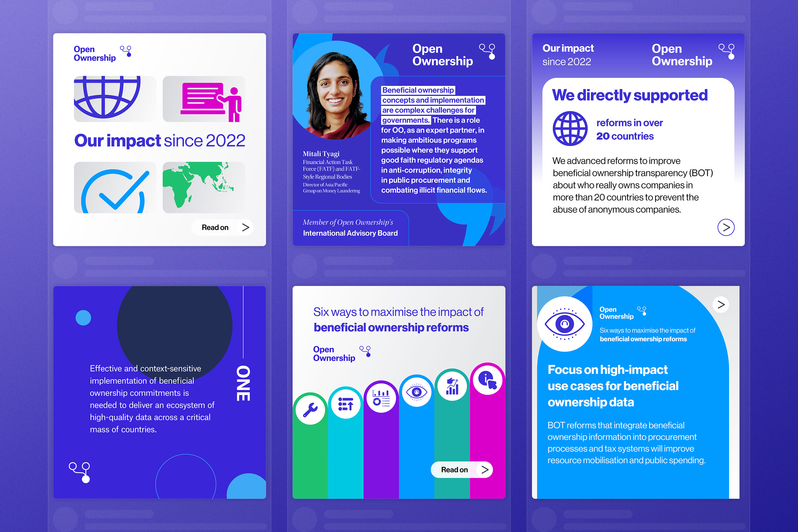Click the magenta presenter whiteboard tile

click(204, 99)
